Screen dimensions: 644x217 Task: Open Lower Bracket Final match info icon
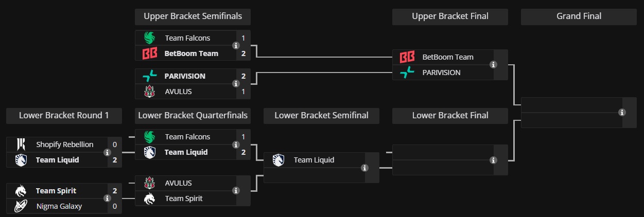494,160
